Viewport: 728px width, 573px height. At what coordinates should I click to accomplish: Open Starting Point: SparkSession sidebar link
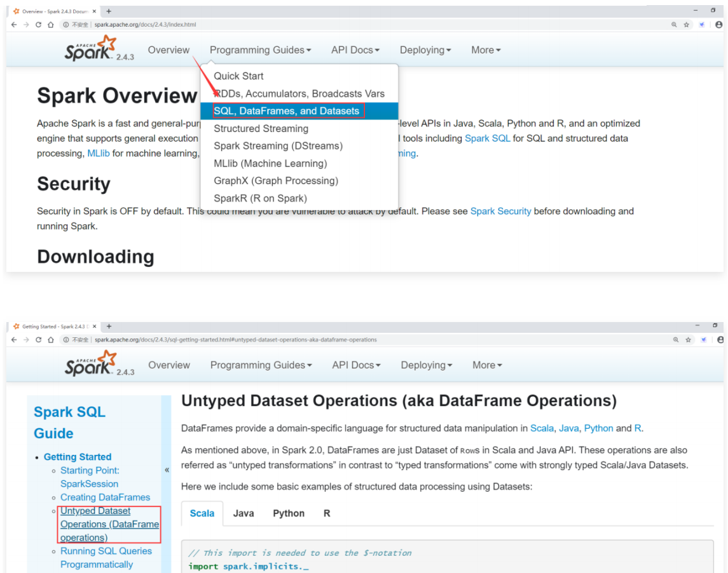(x=90, y=477)
